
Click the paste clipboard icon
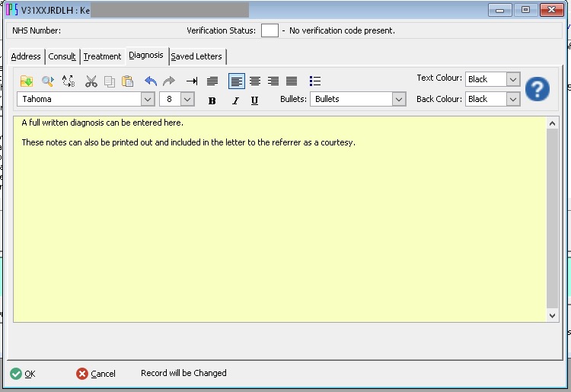click(128, 81)
